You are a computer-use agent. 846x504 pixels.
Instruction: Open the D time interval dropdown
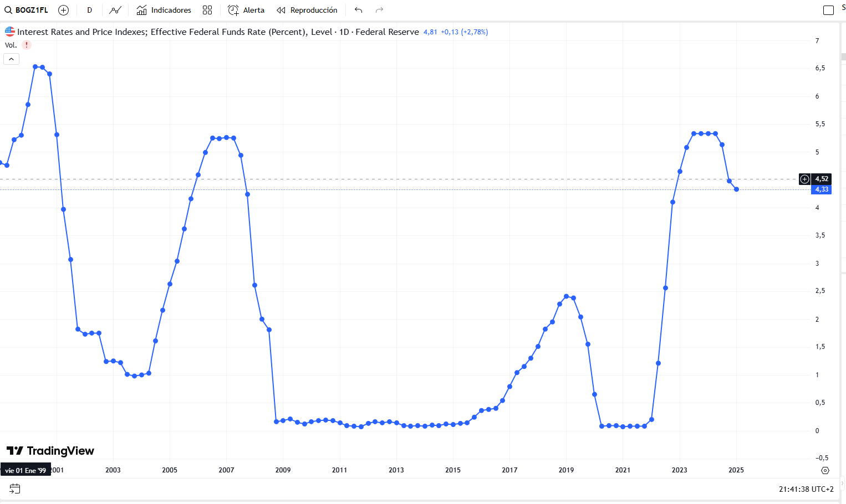pos(89,10)
